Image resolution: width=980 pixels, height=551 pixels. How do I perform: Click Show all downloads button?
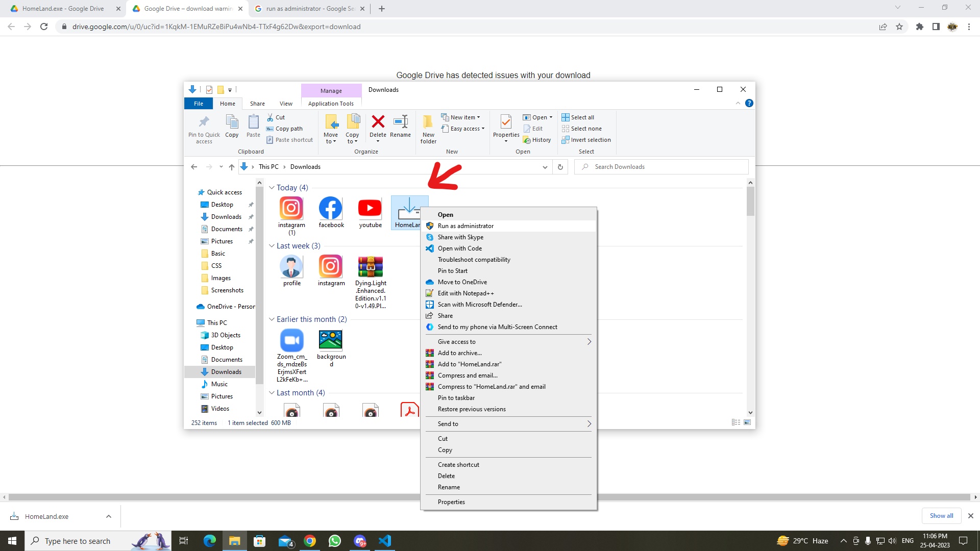coord(941,516)
